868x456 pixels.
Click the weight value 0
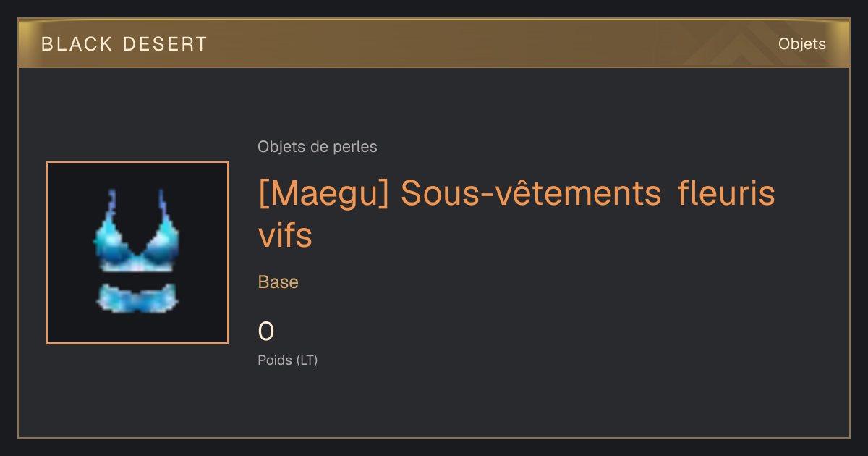point(266,332)
